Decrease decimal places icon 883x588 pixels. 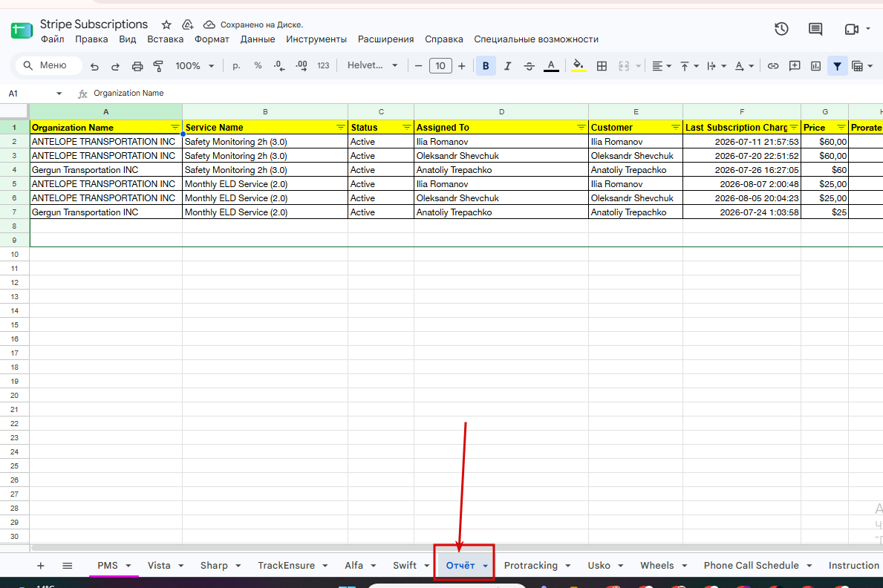278,66
